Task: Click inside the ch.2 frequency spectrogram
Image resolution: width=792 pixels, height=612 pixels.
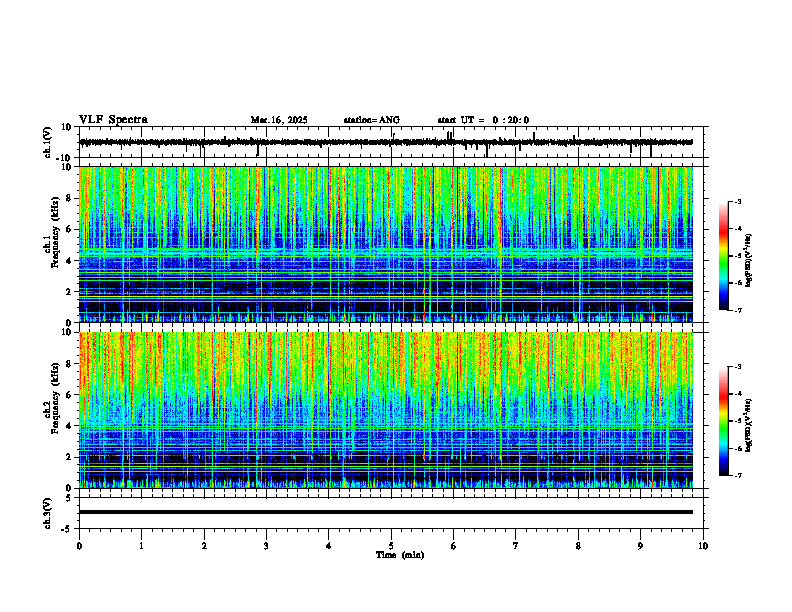Action: pyautogui.click(x=386, y=410)
